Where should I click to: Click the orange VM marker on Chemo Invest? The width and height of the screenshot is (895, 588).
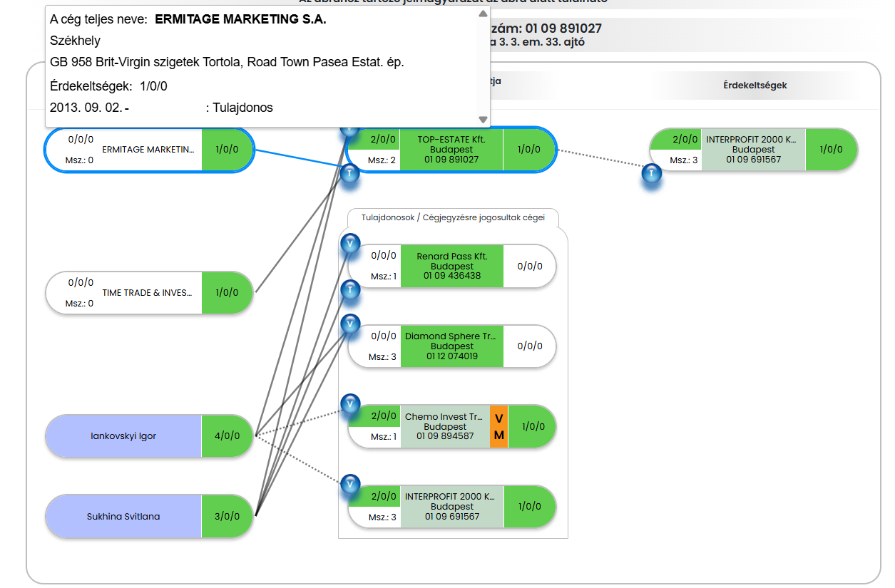(x=498, y=426)
